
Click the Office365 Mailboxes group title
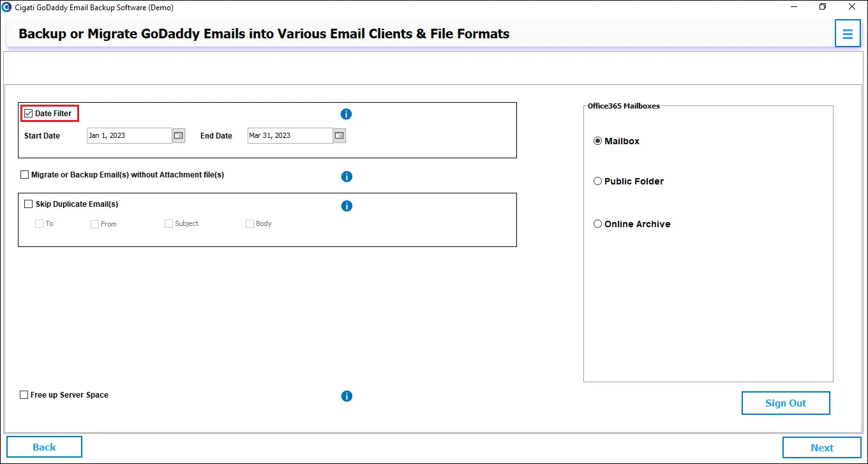(624, 106)
